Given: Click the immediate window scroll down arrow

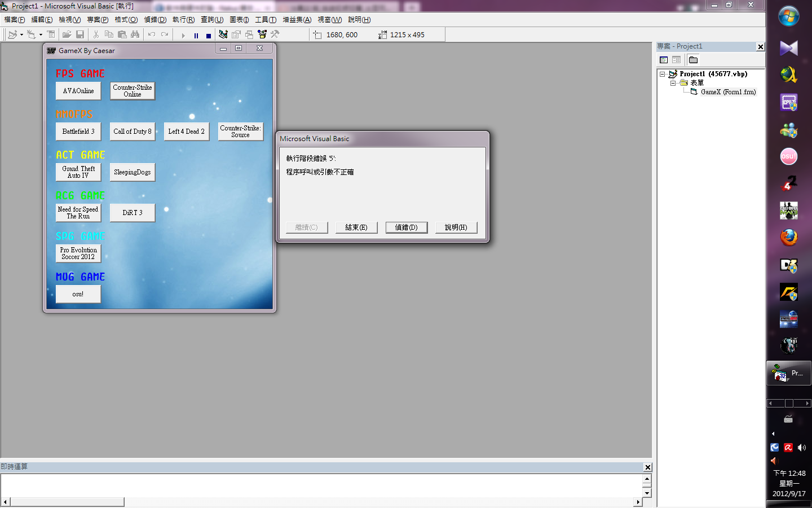Looking at the screenshot, I should click(647, 493).
